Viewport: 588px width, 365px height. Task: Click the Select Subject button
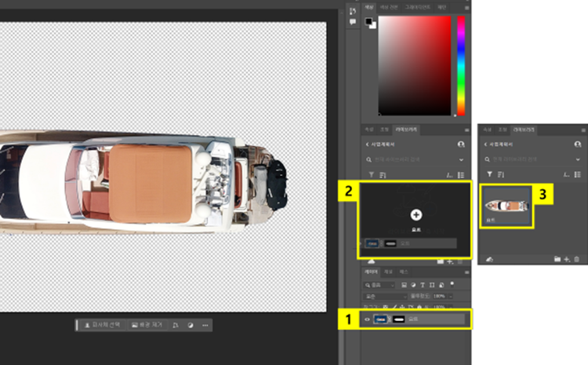coord(102,324)
